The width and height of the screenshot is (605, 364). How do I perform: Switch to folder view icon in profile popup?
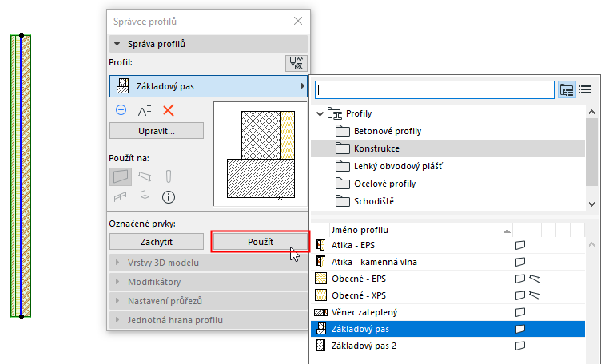coord(567,89)
